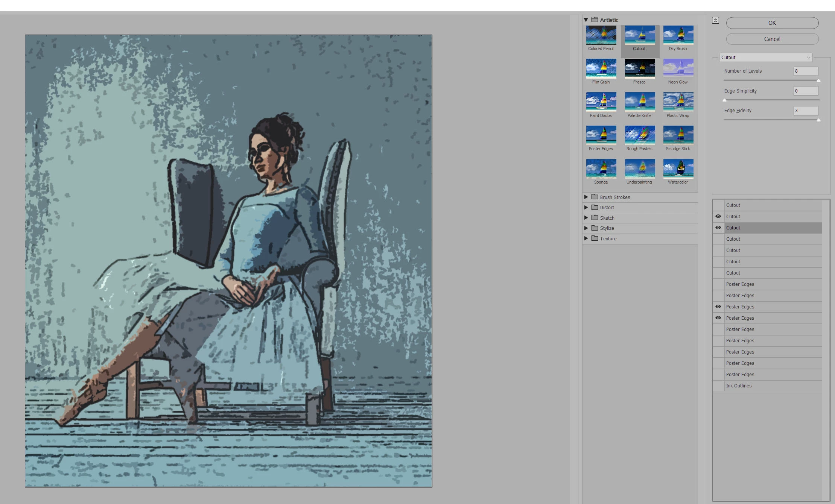Expand the Brush Strokes folder
Screen dimensions: 835x504
(586, 197)
